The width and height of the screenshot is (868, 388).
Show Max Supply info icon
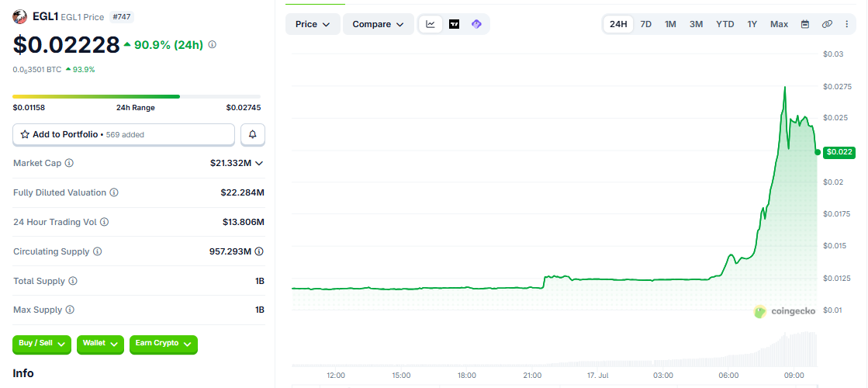(x=70, y=310)
